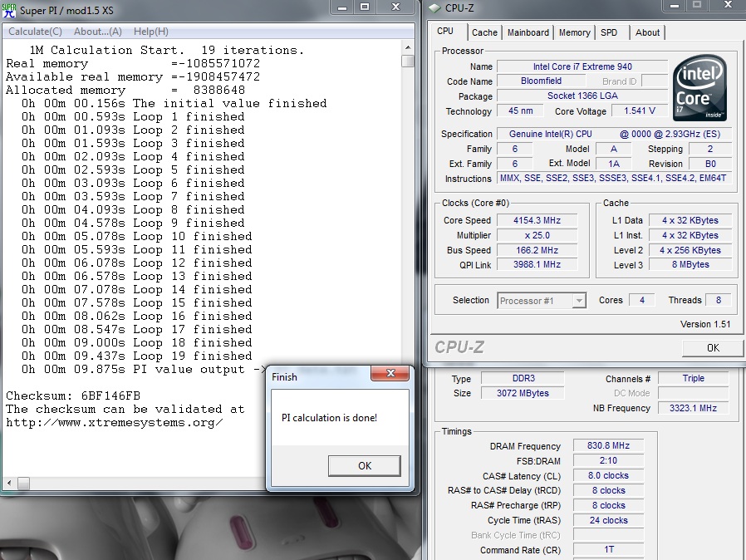Click the CPU-Z logo icon in title bar
This screenshot has height=560, width=746.
point(434,8)
